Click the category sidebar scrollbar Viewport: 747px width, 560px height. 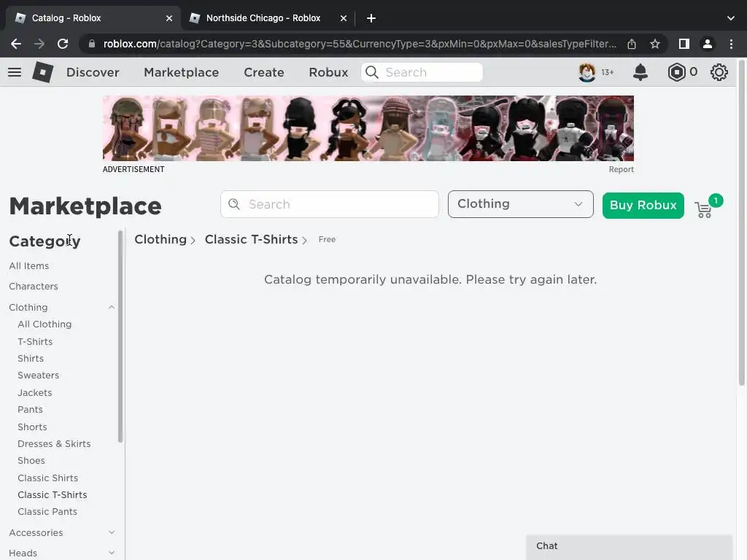(x=120, y=336)
